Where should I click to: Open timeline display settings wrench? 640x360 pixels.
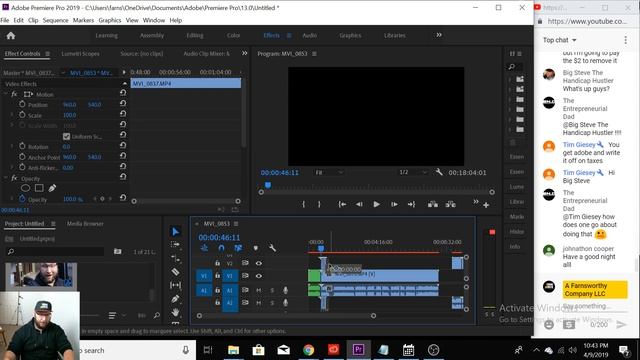tap(272, 248)
